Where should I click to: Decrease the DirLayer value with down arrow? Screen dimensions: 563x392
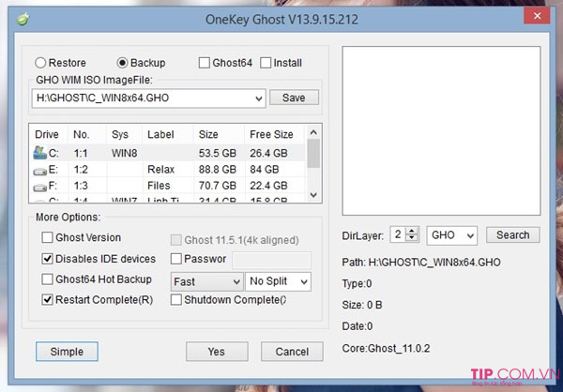(x=413, y=238)
